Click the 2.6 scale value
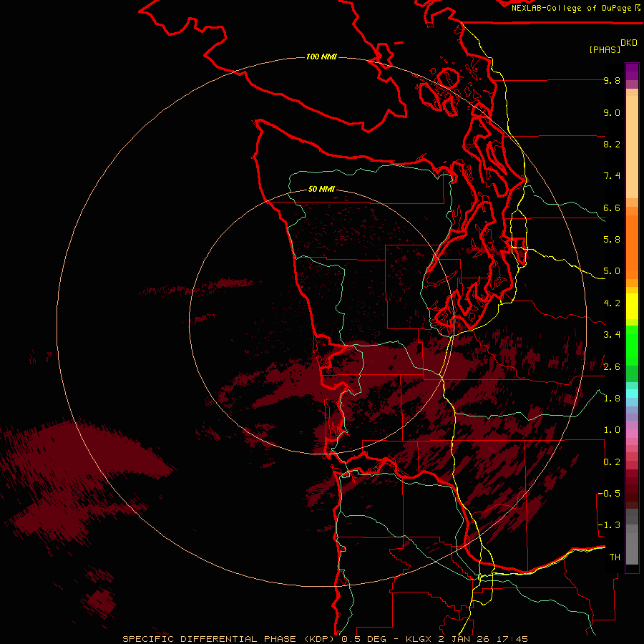The image size is (644, 644). click(612, 367)
